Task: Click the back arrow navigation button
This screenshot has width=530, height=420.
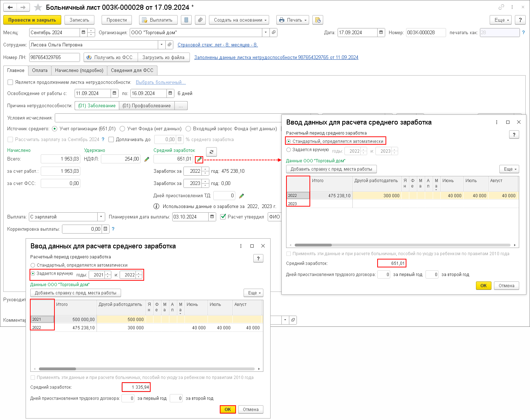Action: pos(10,8)
